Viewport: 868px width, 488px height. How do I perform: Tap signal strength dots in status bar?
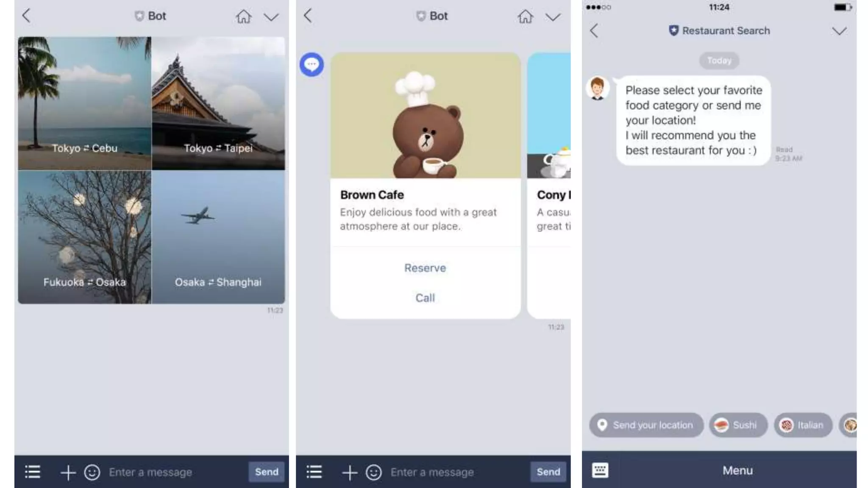pyautogui.click(x=598, y=7)
